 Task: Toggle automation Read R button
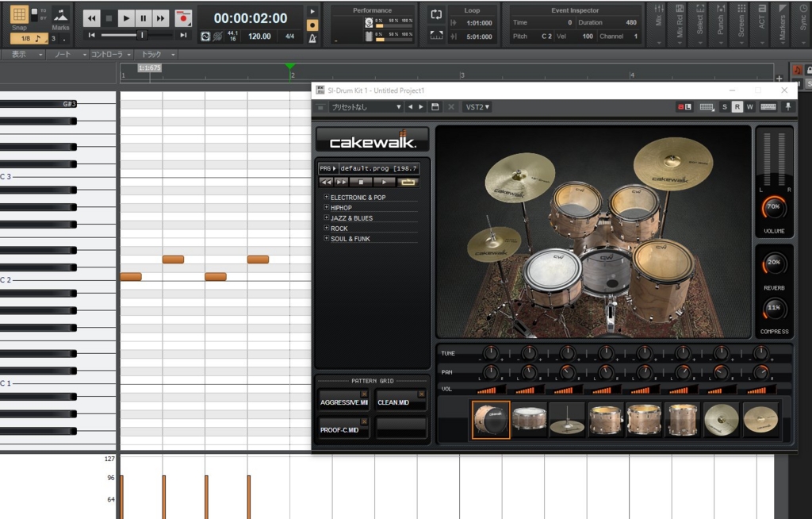(737, 107)
